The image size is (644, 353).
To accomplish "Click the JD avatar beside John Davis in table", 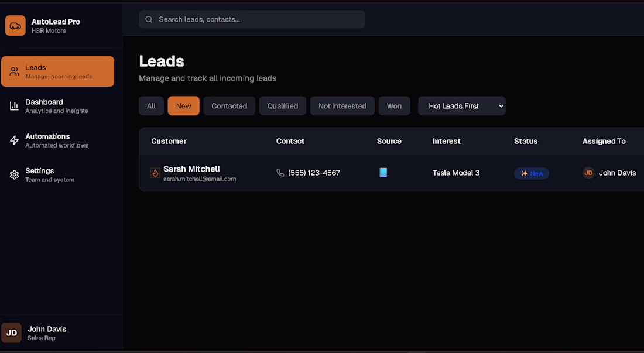I will point(588,173).
